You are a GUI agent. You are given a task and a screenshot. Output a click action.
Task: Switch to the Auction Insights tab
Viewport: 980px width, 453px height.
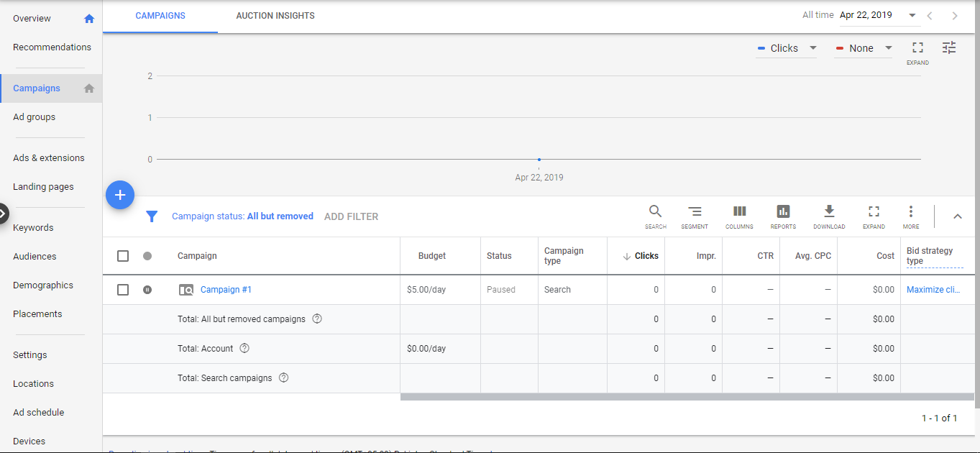point(275,16)
